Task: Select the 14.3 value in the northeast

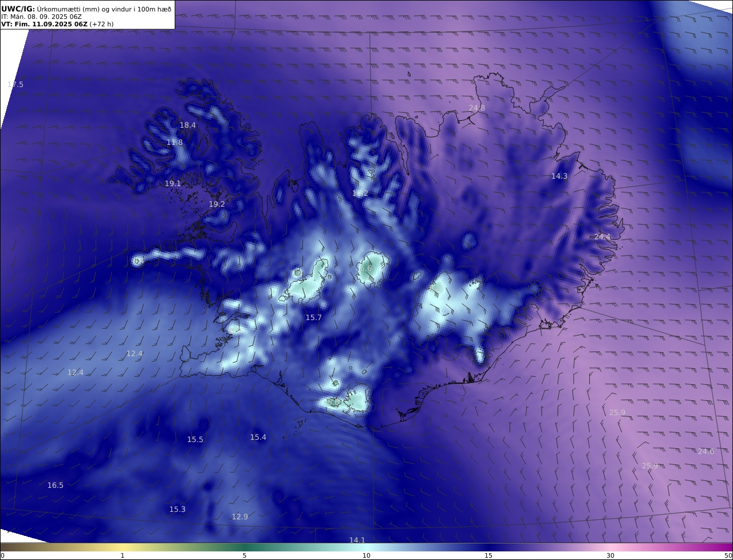Action: click(x=559, y=176)
